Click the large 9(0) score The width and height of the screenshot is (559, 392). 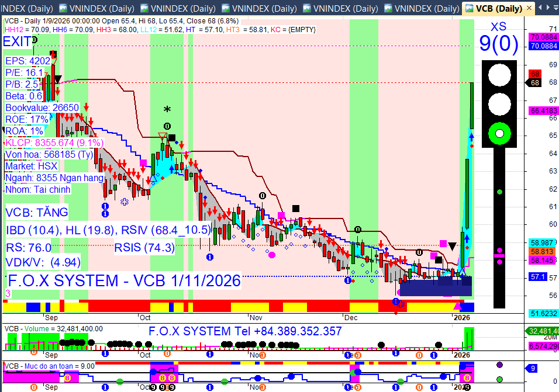point(499,44)
